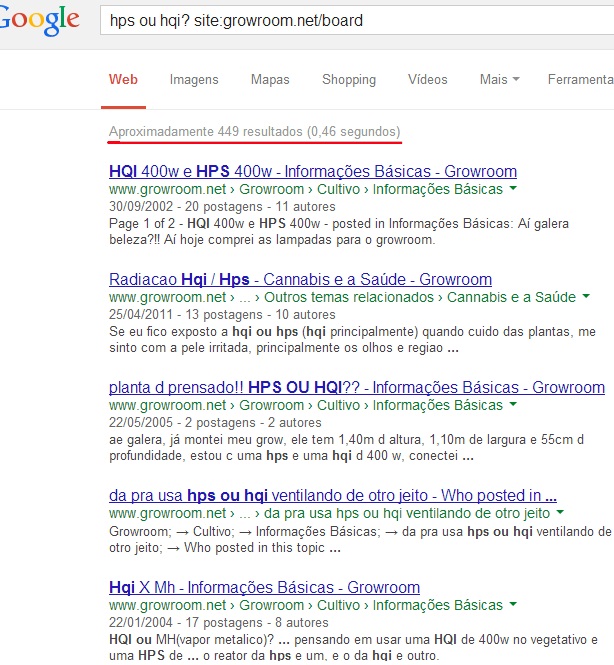Expand green arrow of ventilando de otro jeito URL
The width and height of the screenshot is (614, 665).
(560, 512)
